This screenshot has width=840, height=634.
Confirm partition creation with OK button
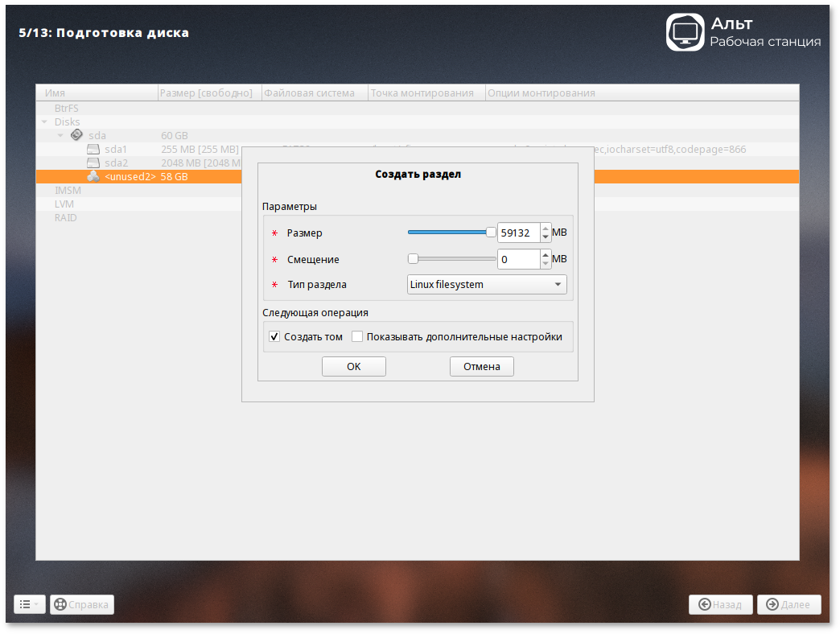353,367
